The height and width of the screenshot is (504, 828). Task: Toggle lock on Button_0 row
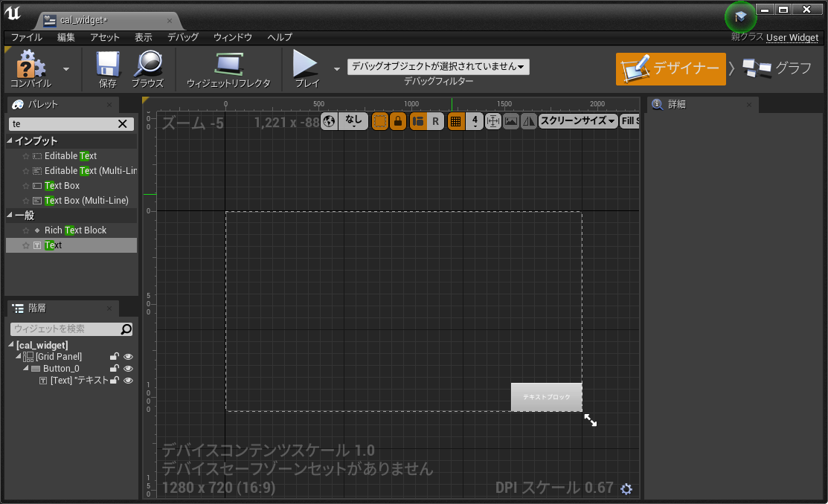pyautogui.click(x=114, y=369)
